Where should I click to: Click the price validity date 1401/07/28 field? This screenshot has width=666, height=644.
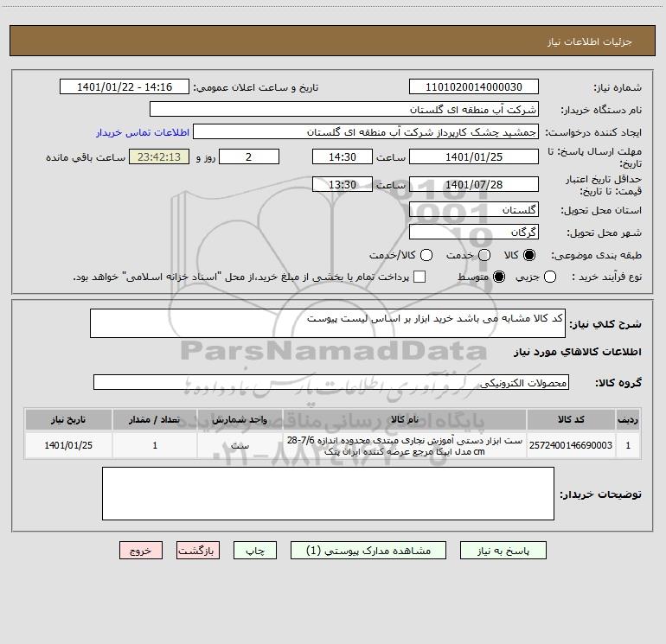[474, 184]
